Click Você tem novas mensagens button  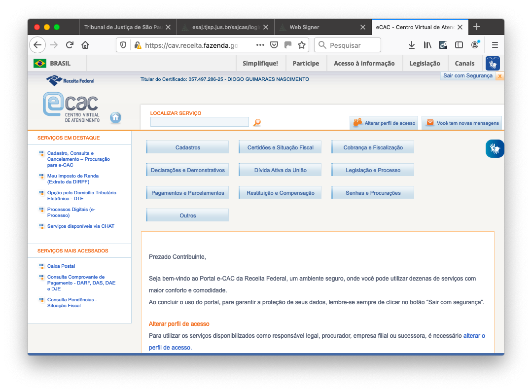coord(462,123)
